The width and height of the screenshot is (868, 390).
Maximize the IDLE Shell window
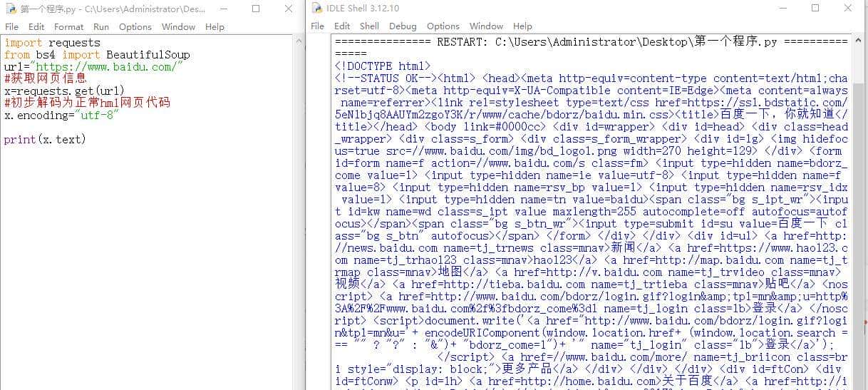click(815, 9)
